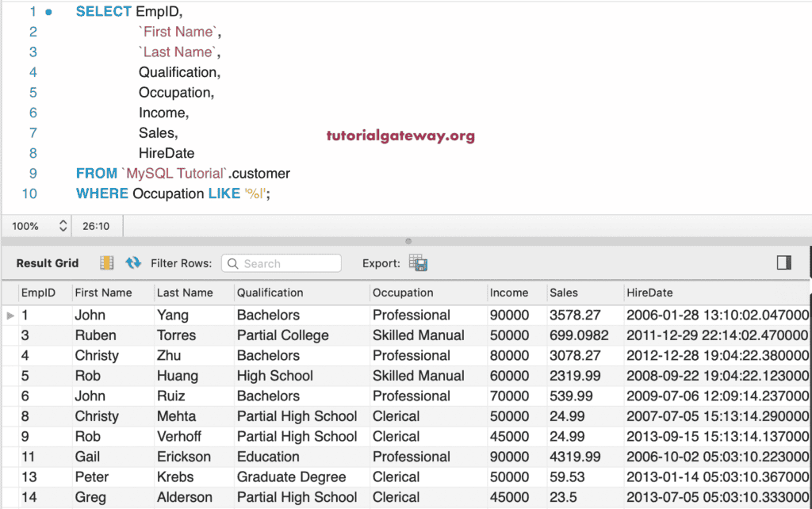Click the FROM keyword on line 9
Image resolution: width=812 pixels, height=509 pixels.
(x=97, y=173)
